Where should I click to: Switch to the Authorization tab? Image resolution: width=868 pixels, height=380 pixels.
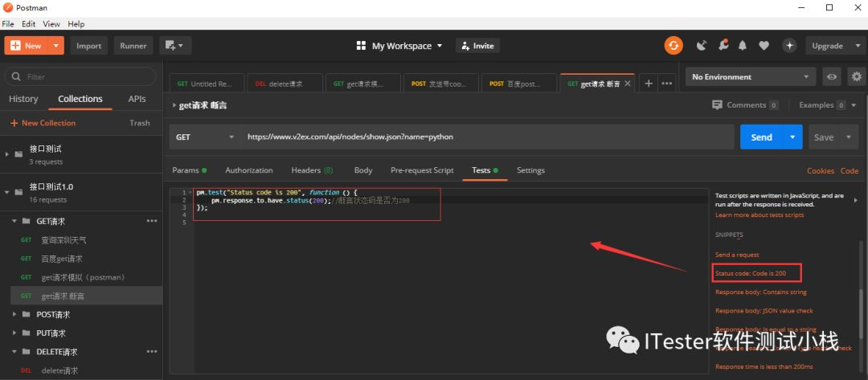[249, 170]
